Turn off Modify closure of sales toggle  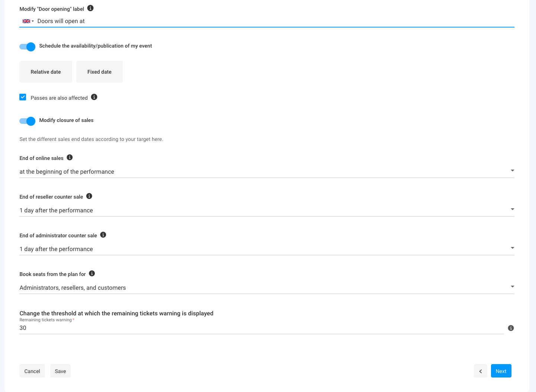28,121
